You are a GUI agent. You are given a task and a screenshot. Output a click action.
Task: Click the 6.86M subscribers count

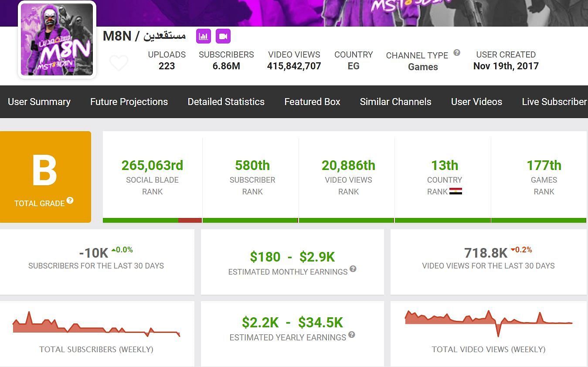(x=226, y=66)
